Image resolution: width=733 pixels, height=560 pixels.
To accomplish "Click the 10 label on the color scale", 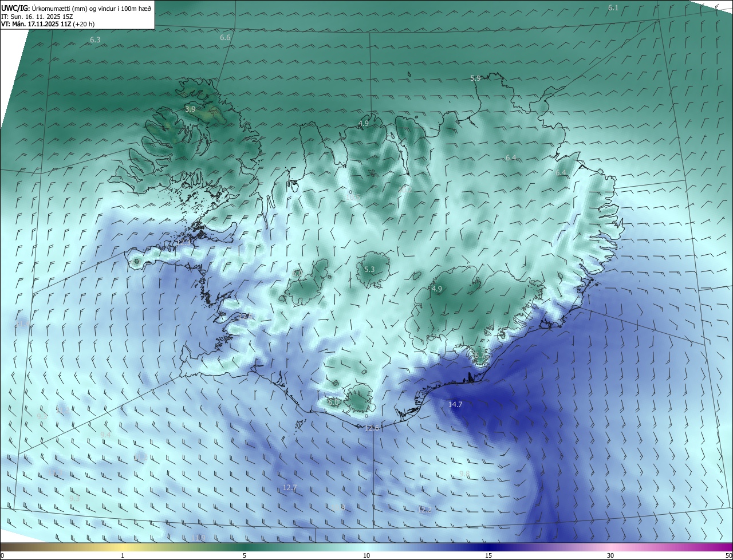I will tap(366, 555).
